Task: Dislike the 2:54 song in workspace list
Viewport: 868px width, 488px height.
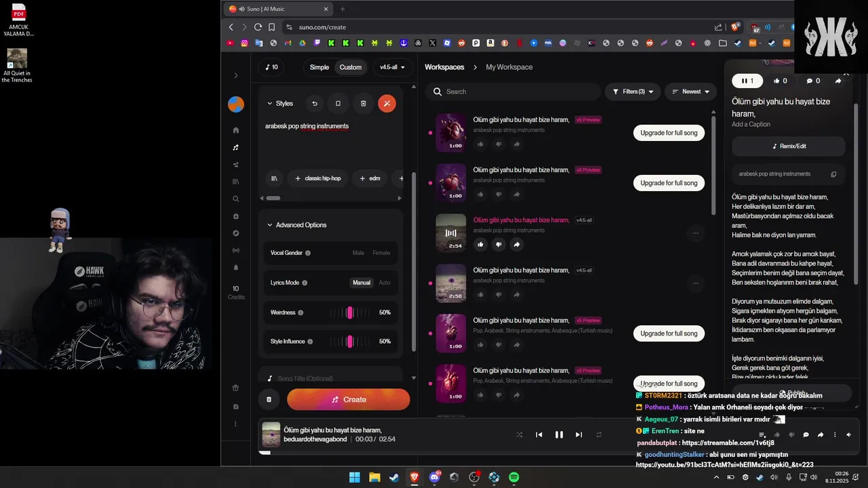Action: point(498,245)
